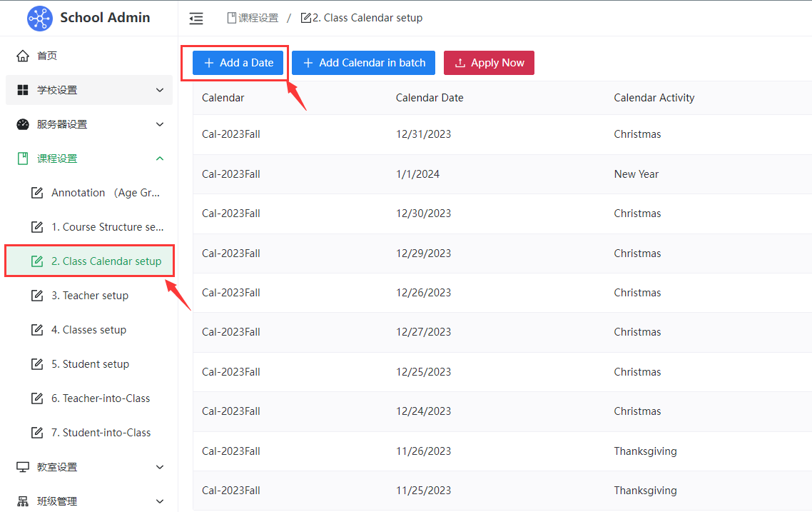The height and width of the screenshot is (512, 812).
Task: Expand the 教室设置 dropdown arrow
Action: pos(160,467)
